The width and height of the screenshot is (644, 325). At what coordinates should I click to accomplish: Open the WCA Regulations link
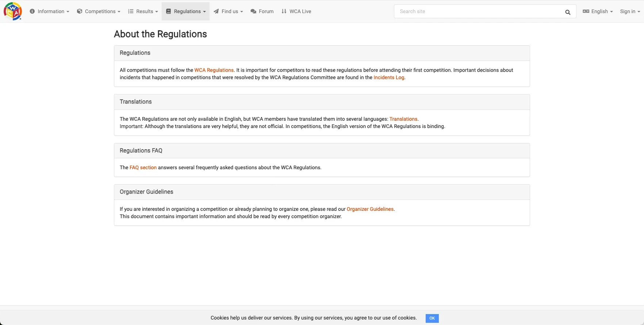(214, 70)
